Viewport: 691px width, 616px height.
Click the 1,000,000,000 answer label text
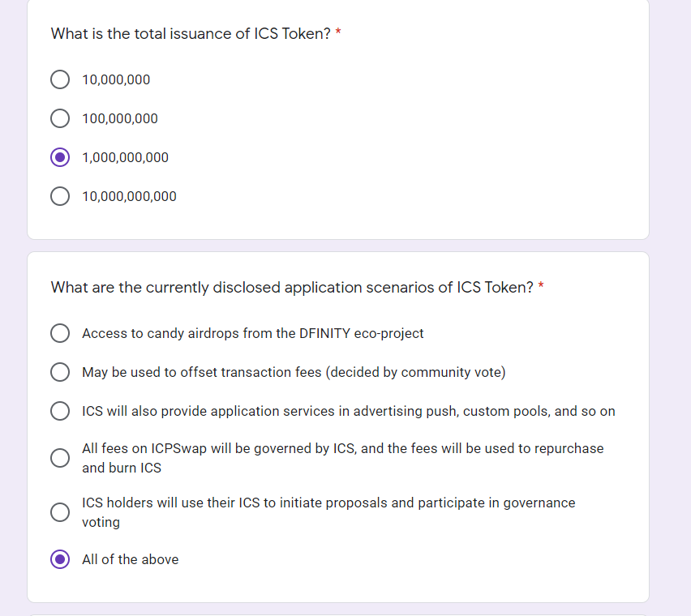[x=125, y=157]
